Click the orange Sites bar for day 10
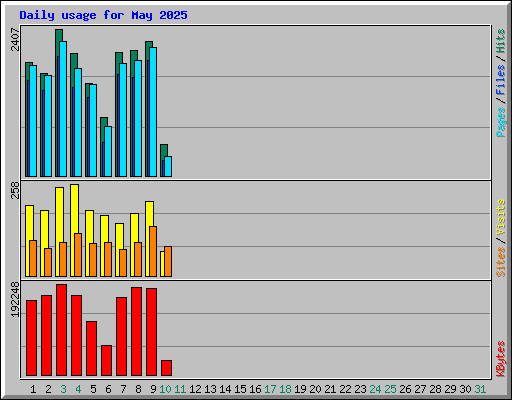The image size is (512, 400). (x=168, y=262)
